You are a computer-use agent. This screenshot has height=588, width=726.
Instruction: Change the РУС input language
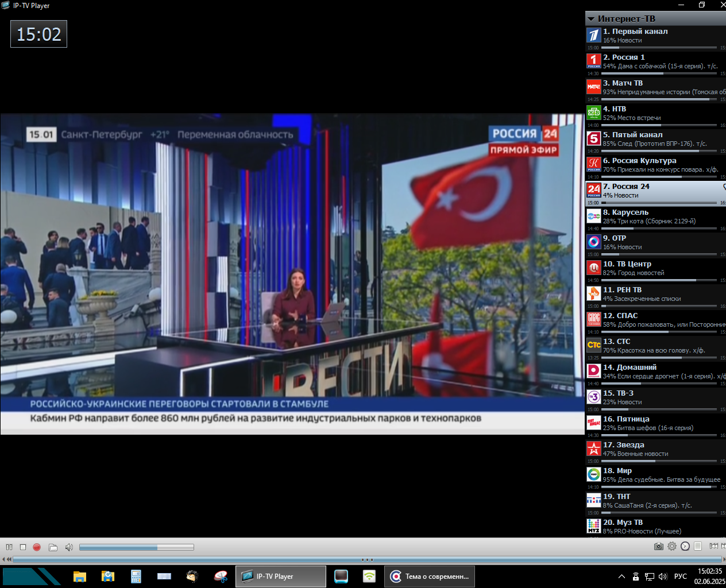pos(681,577)
